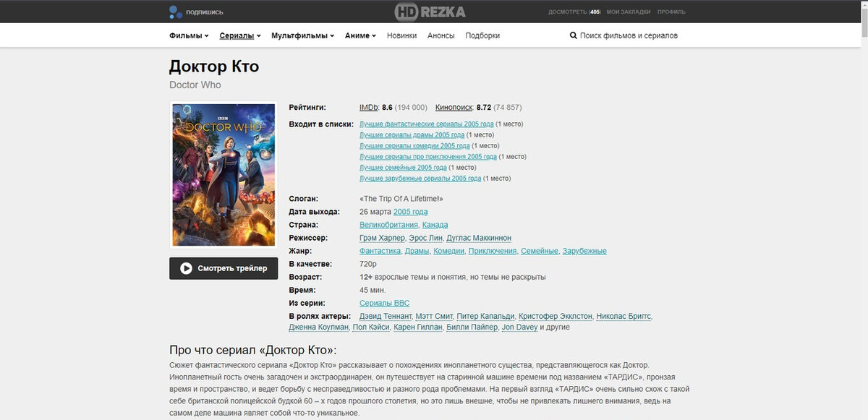The image size is (868, 420).
Task: Click the Doctor Who original title
Action: tap(195, 85)
